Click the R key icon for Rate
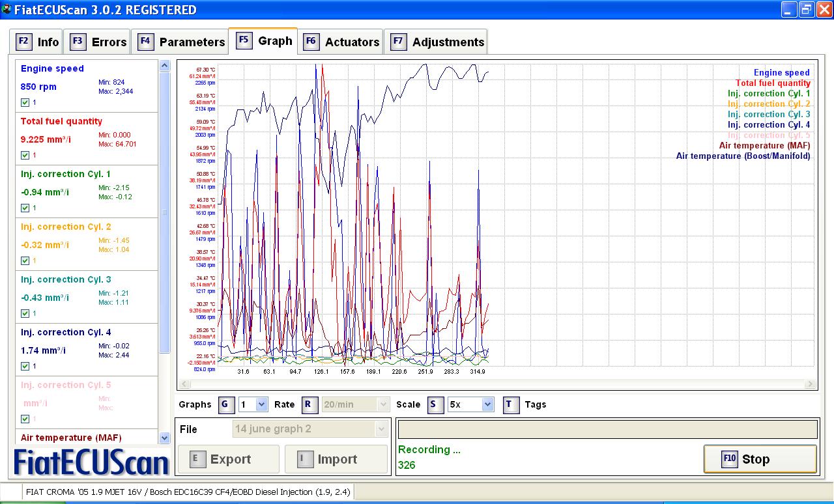 310,404
